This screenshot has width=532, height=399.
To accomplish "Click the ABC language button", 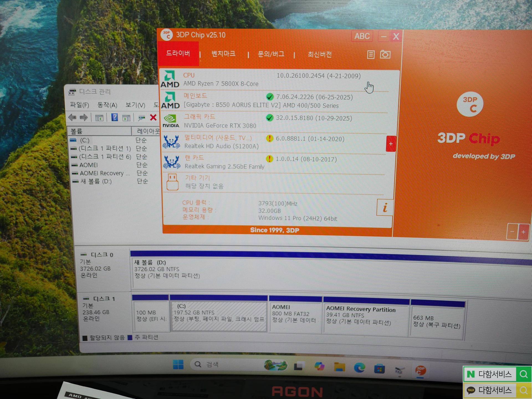I will click(362, 36).
